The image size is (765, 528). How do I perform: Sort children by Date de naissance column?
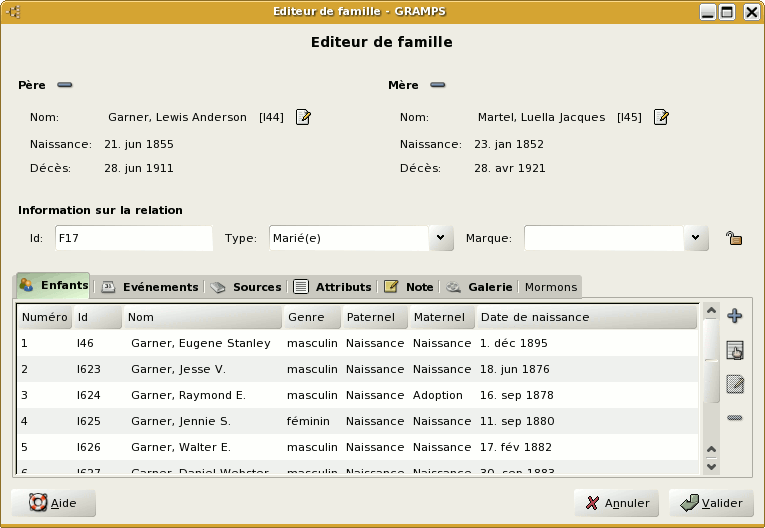586,318
